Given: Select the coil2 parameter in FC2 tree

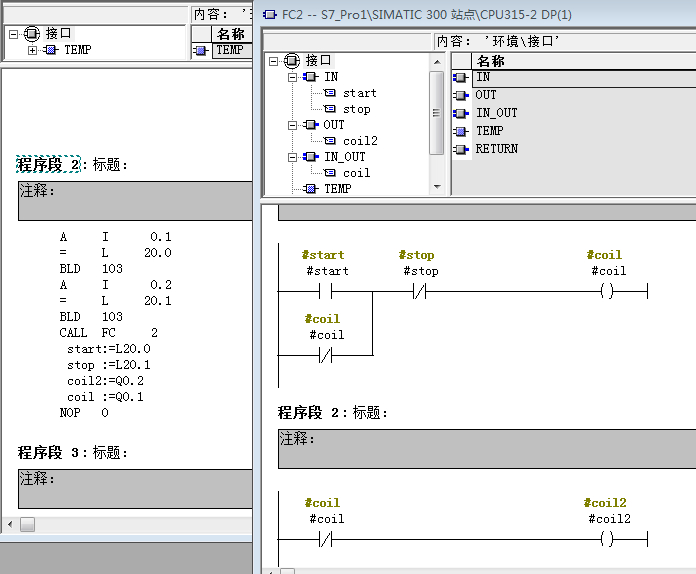Looking at the screenshot, I should pyautogui.click(x=360, y=141).
